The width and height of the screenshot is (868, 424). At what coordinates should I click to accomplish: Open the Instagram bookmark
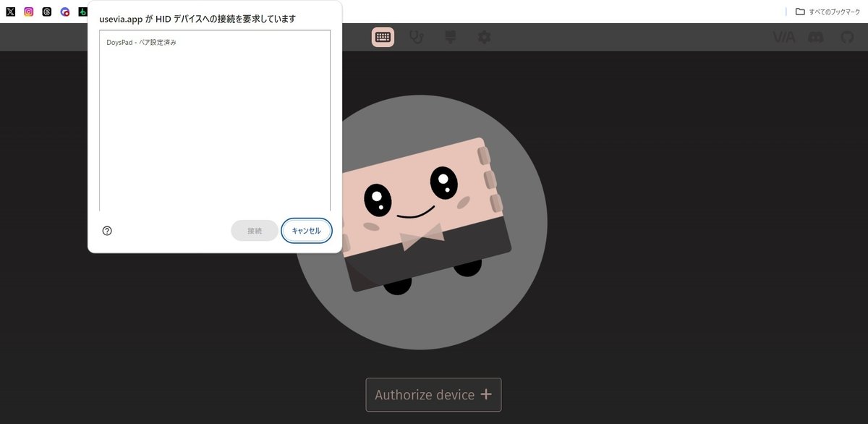(x=29, y=12)
